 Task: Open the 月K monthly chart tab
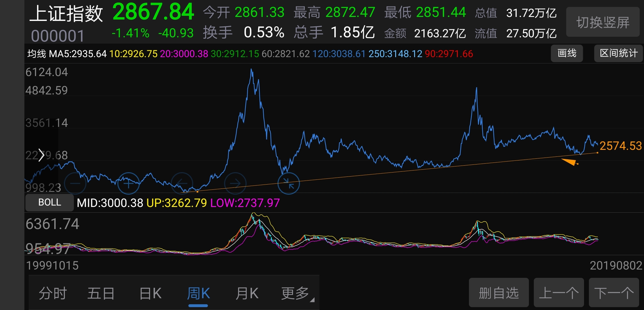tap(247, 293)
